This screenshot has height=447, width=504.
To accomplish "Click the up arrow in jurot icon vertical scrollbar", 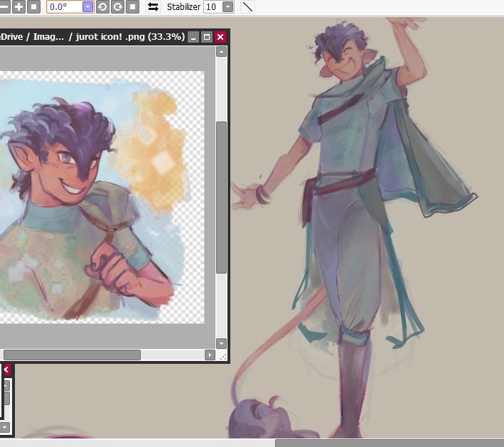I will click(221, 52).
